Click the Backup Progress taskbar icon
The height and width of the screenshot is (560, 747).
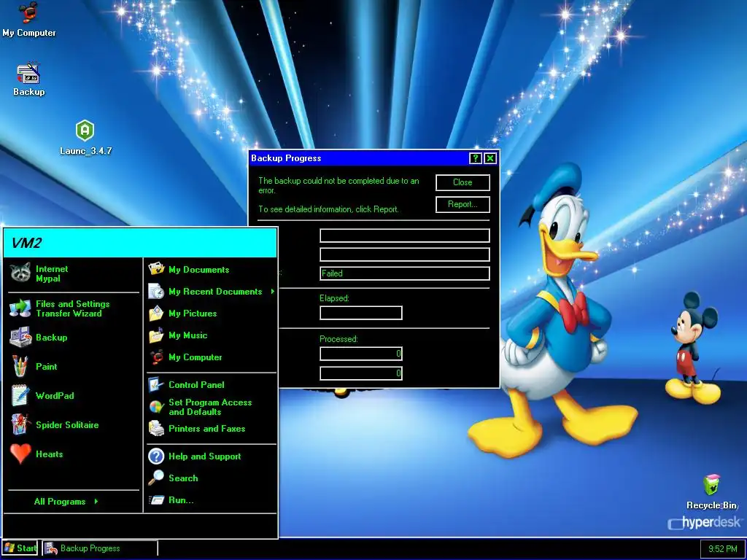click(51, 548)
